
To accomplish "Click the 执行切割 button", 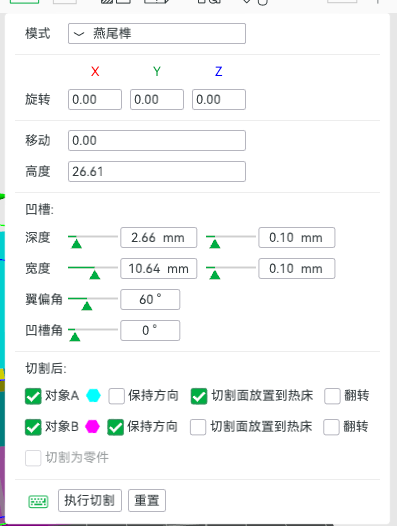I will pyautogui.click(x=90, y=501).
